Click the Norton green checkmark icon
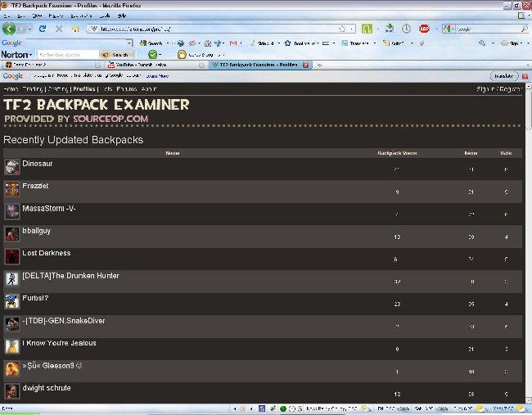Image resolution: width=532 pixels, height=415 pixels. 153,54
